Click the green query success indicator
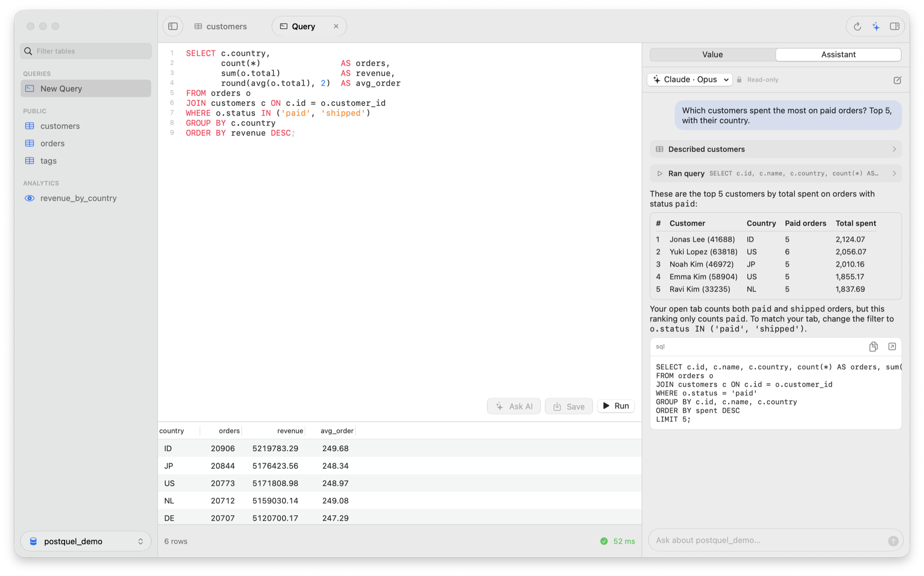Image resolution: width=924 pixels, height=576 pixels. point(604,541)
